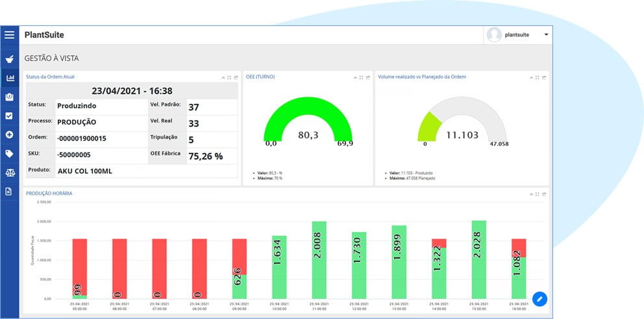Image resolution: width=644 pixels, height=319 pixels.
Task: Open the plantsuite user dropdown arrow
Action: (546, 35)
